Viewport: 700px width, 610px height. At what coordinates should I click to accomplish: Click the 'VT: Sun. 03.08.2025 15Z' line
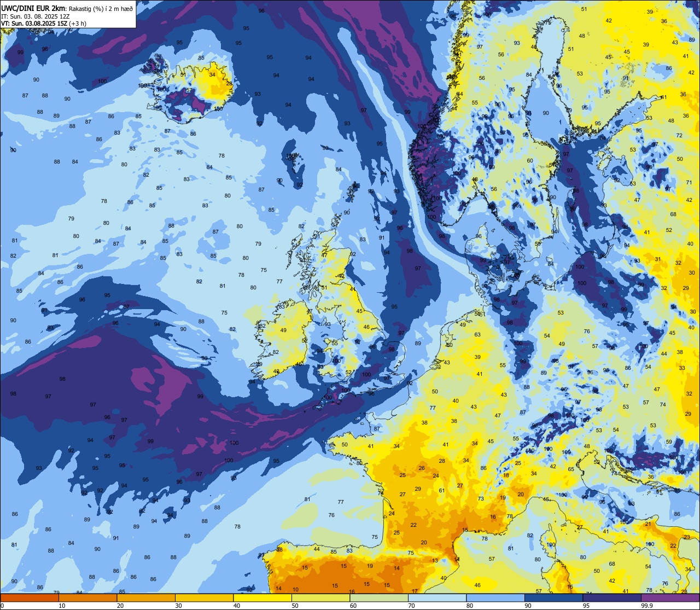(34, 24)
